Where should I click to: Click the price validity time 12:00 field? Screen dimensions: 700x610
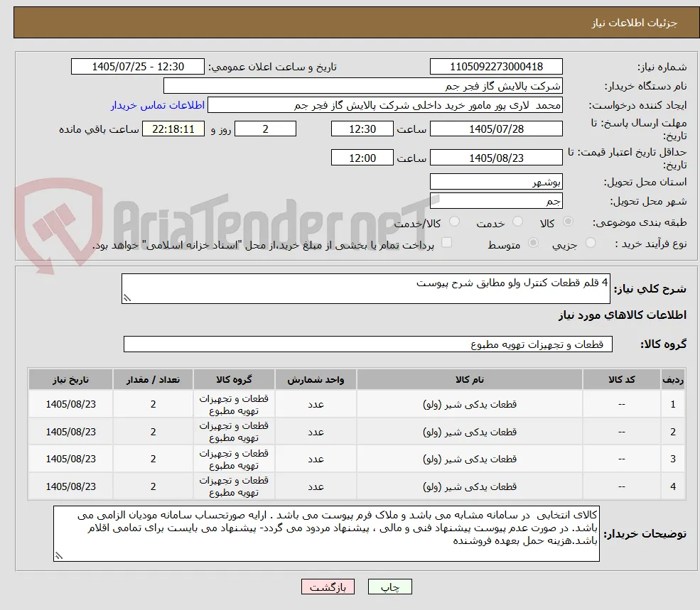362,158
